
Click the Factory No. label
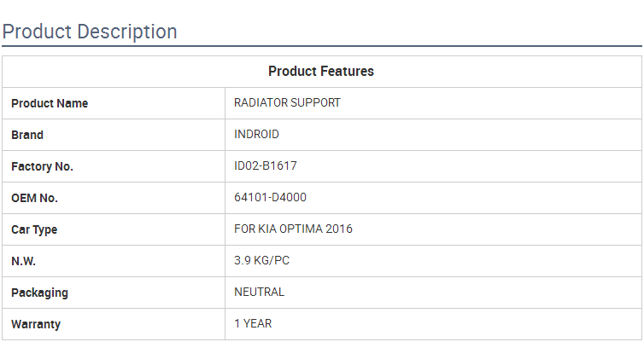point(42,166)
